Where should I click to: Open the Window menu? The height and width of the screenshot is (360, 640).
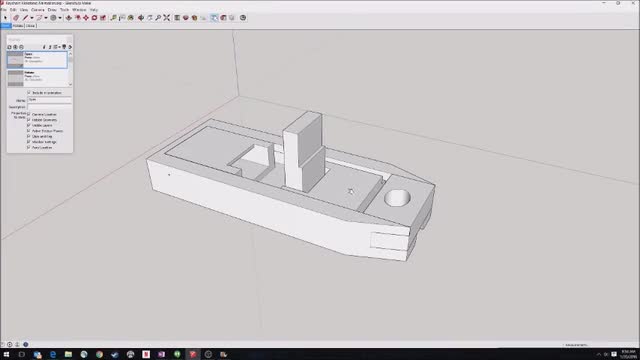coord(79,9)
